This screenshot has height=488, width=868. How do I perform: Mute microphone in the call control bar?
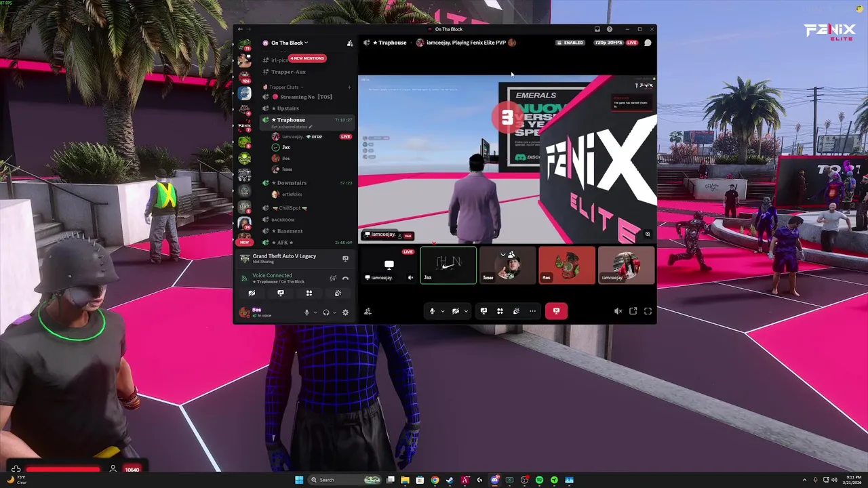(x=432, y=311)
